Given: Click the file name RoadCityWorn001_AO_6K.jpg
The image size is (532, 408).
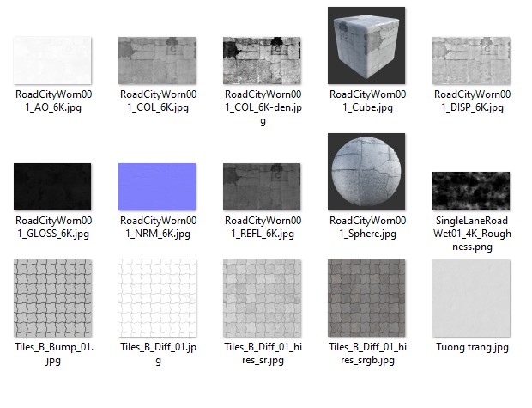Looking at the screenshot, I should pyautogui.click(x=53, y=100).
